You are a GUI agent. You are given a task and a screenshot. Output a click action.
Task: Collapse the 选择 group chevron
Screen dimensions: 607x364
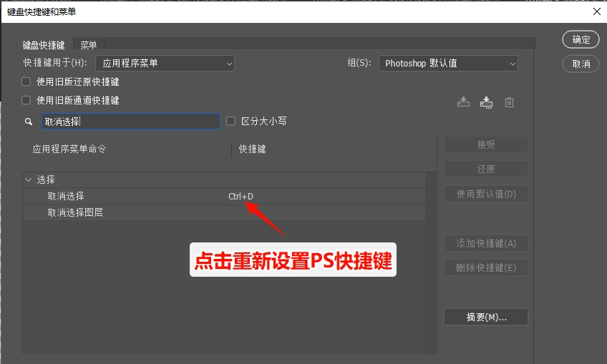pyautogui.click(x=28, y=180)
